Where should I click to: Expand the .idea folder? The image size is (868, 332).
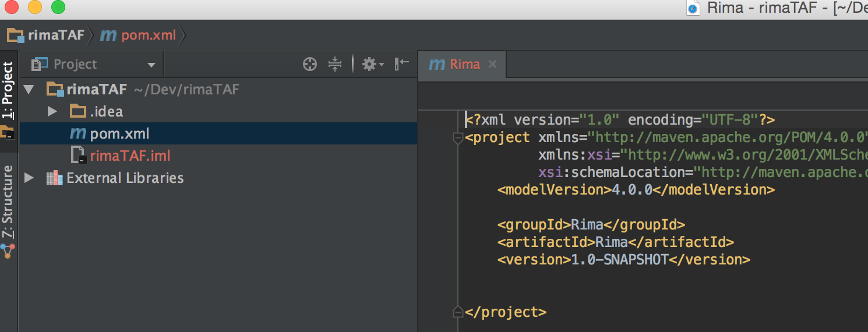tap(52, 111)
